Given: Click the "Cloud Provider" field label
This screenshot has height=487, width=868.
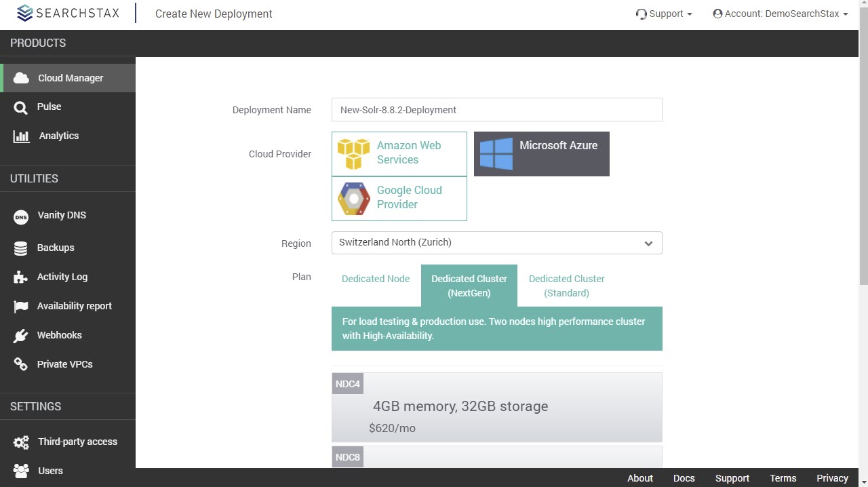Looking at the screenshot, I should pyautogui.click(x=280, y=154).
